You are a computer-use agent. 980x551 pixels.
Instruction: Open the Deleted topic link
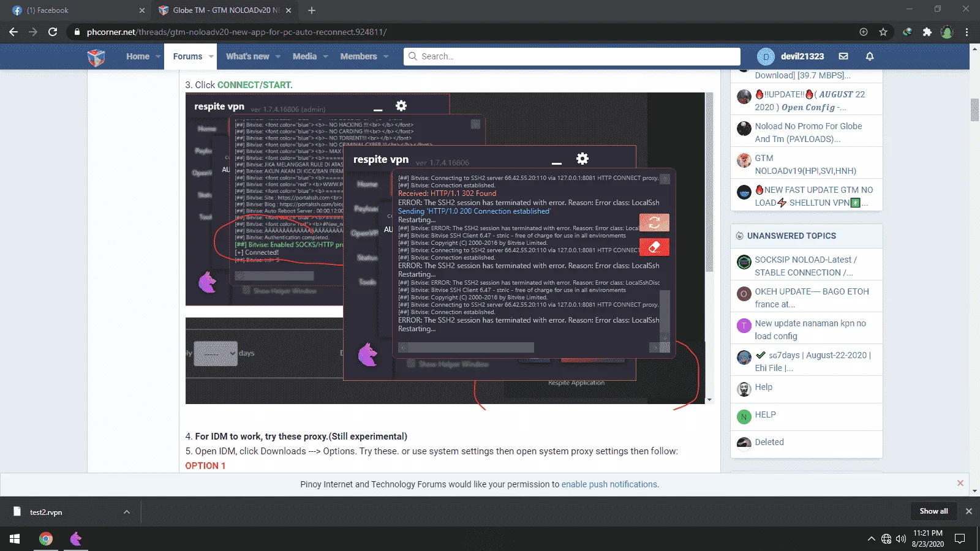point(769,442)
